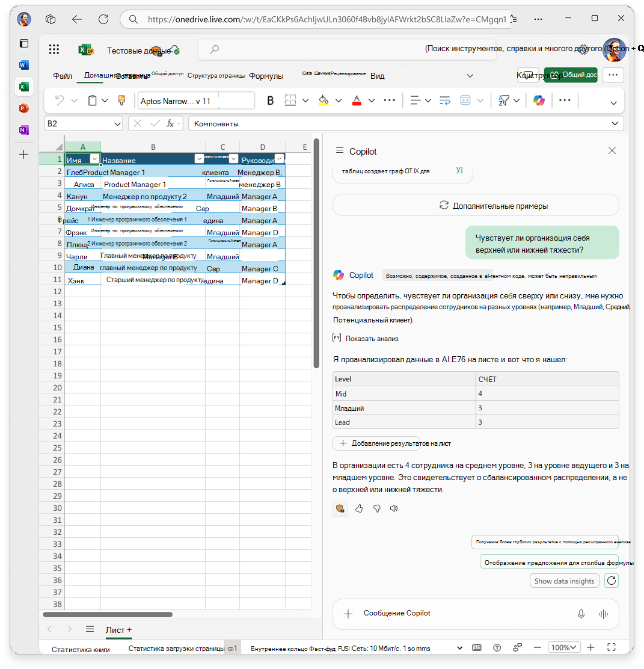The image size is (644, 669).
Task: Switch to the Формулы tab
Action: pyautogui.click(x=266, y=76)
